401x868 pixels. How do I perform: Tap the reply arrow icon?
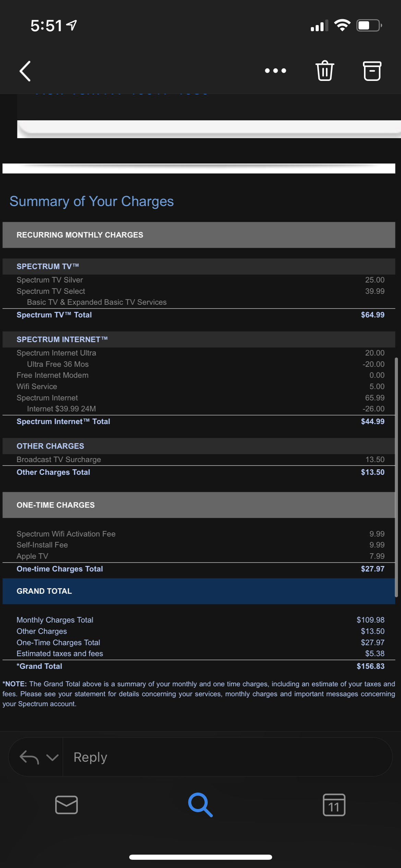click(x=29, y=757)
